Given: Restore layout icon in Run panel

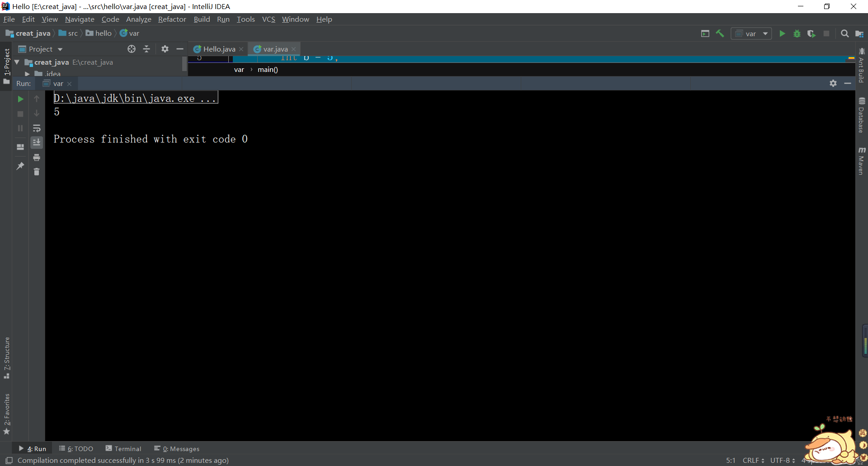Looking at the screenshot, I should coord(20,147).
